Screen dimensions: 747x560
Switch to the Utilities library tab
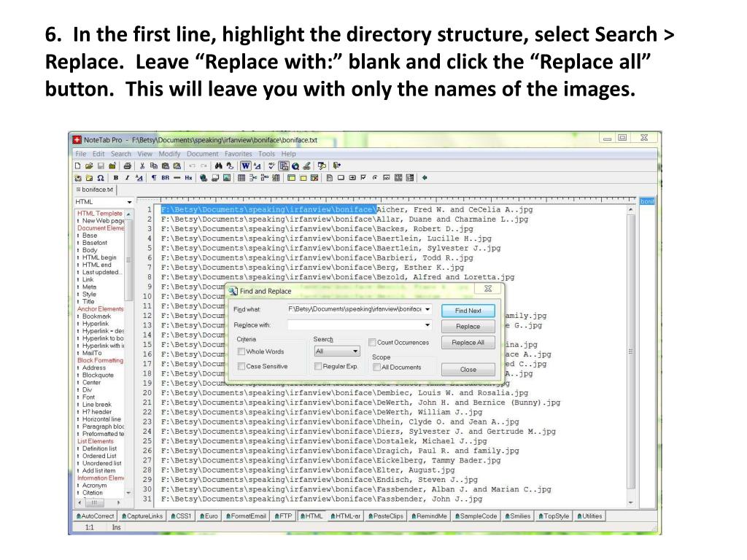point(589,516)
